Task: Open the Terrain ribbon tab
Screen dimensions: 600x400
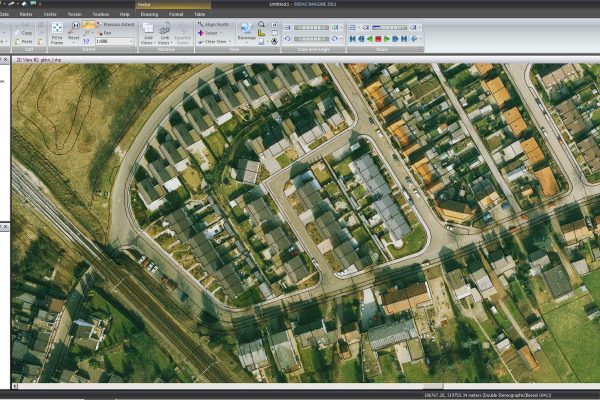Action: (75, 14)
